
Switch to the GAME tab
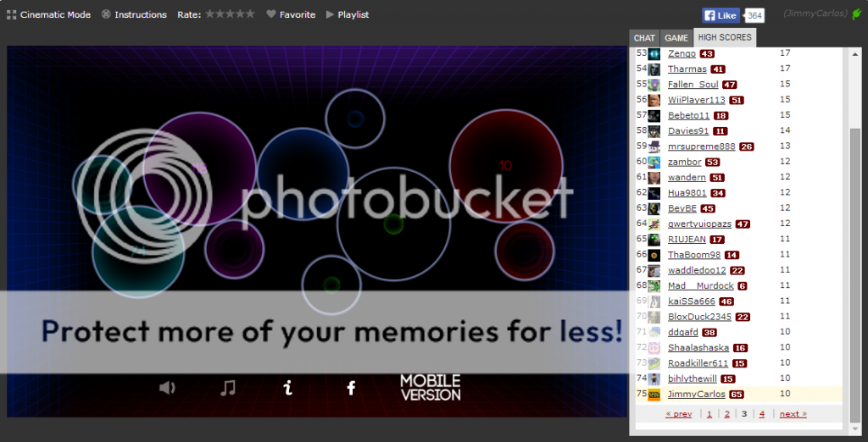pos(676,38)
